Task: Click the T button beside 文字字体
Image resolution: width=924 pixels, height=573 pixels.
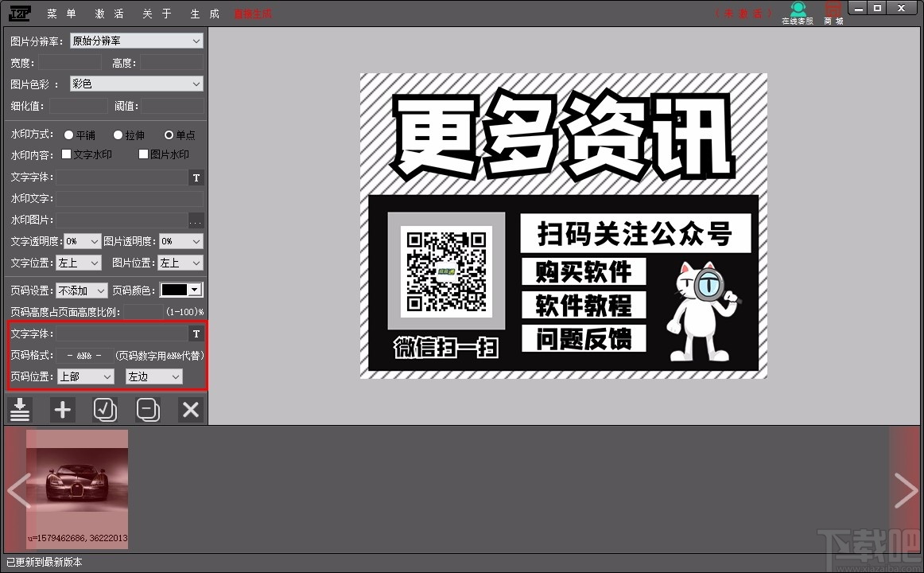Action: coord(196,177)
